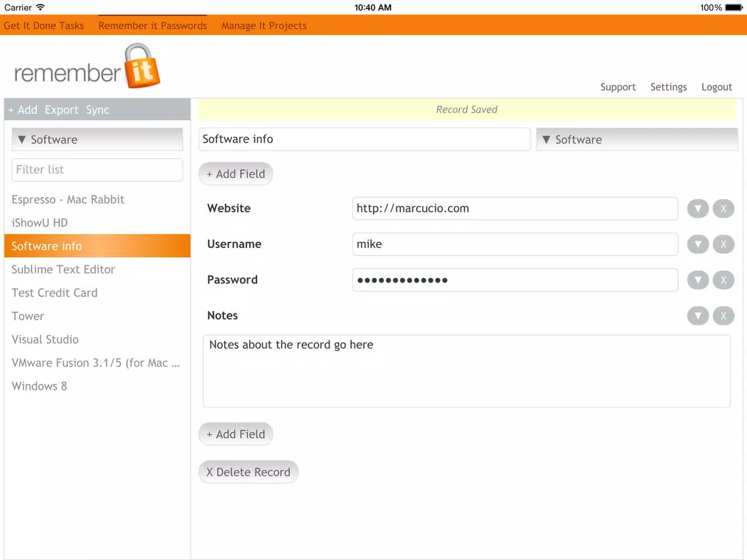747x560 pixels.
Task: Tap the Wi-Fi icon in status bar
Action: pyautogui.click(x=41, y=7)
